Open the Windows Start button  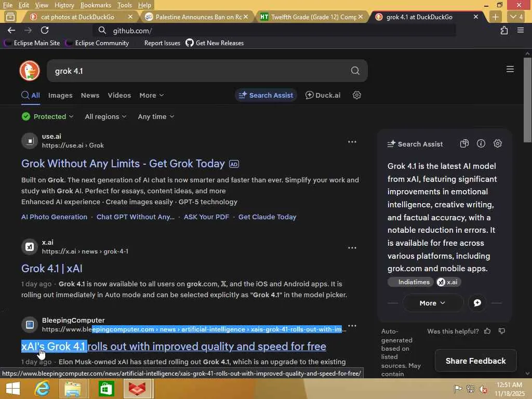13,389
